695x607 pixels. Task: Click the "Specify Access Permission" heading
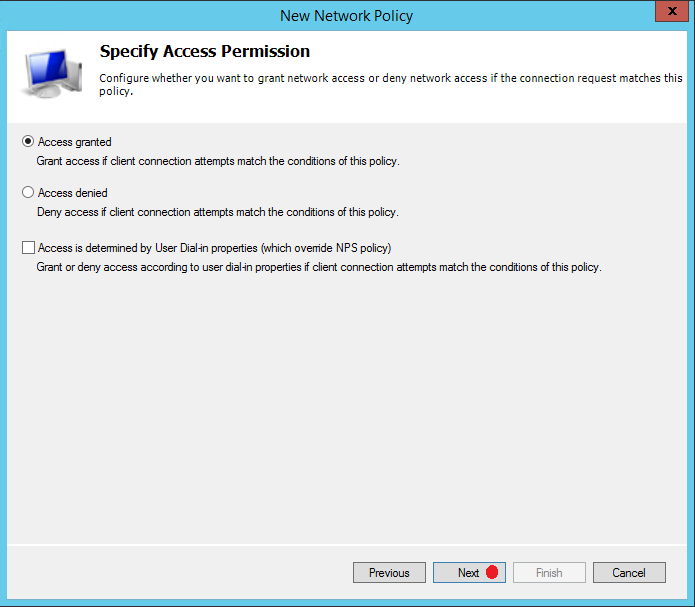tap(205, 51)
